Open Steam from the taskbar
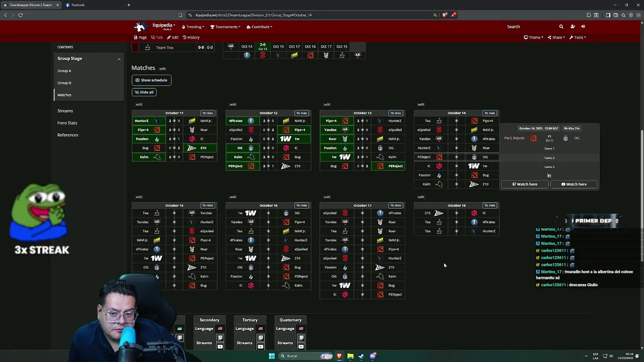This screenshot has height=362, width=644. coord(361,356)
